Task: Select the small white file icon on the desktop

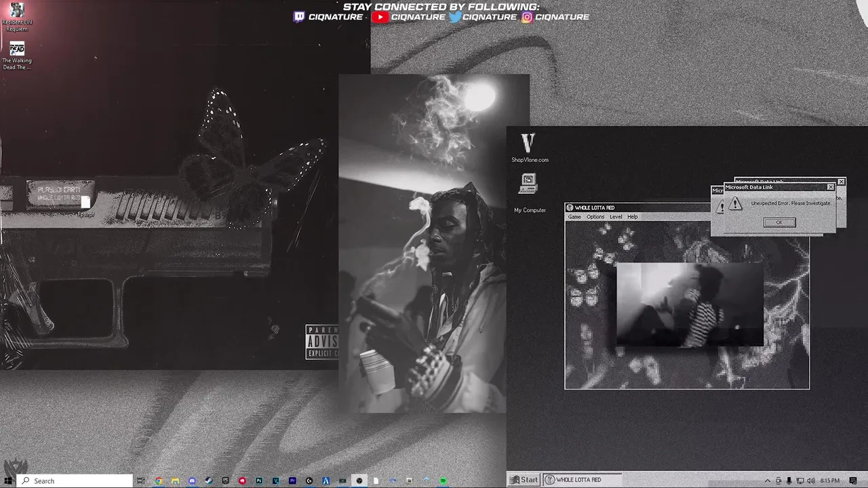Action: coord(85,203)
